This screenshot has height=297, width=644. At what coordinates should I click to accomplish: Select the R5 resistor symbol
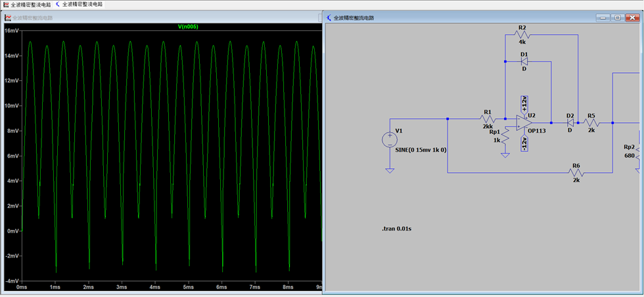click(591, 122)
